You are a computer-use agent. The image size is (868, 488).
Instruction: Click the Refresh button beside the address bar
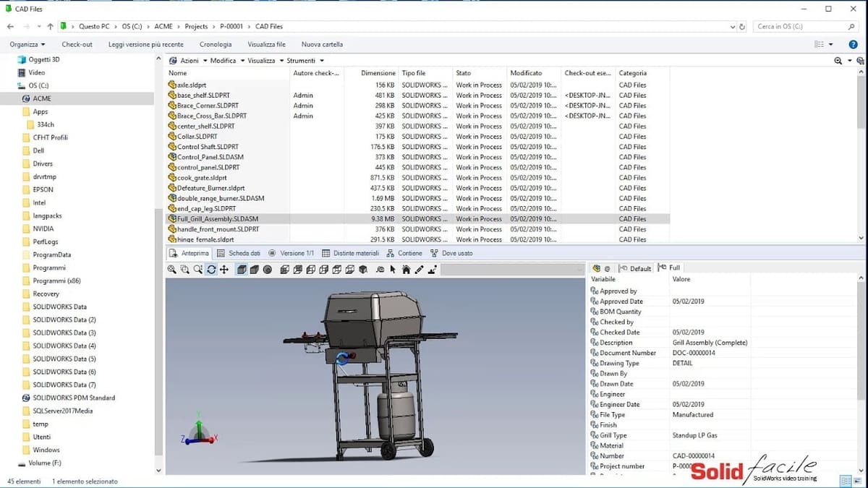[741, 27]
